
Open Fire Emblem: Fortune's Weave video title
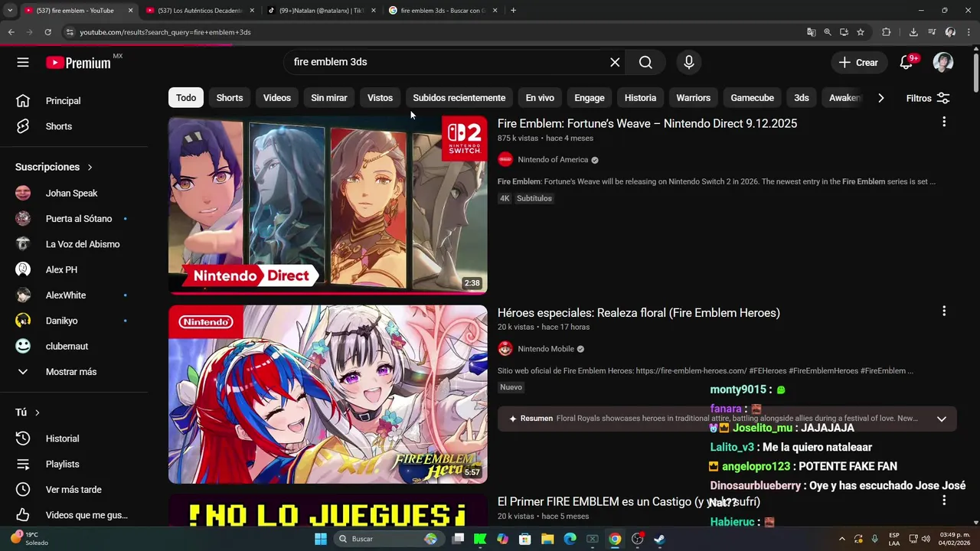click(647, 123)
